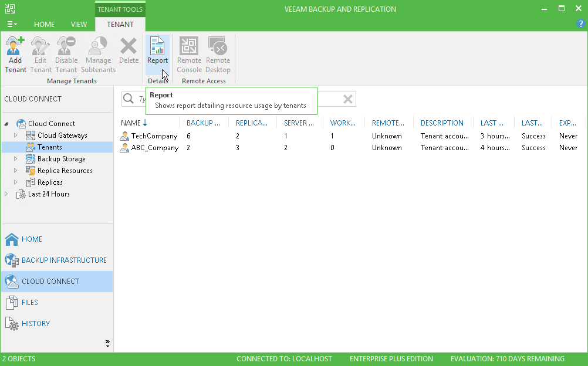
Task: Click the Files view icon
Action: tap(12, 302)
